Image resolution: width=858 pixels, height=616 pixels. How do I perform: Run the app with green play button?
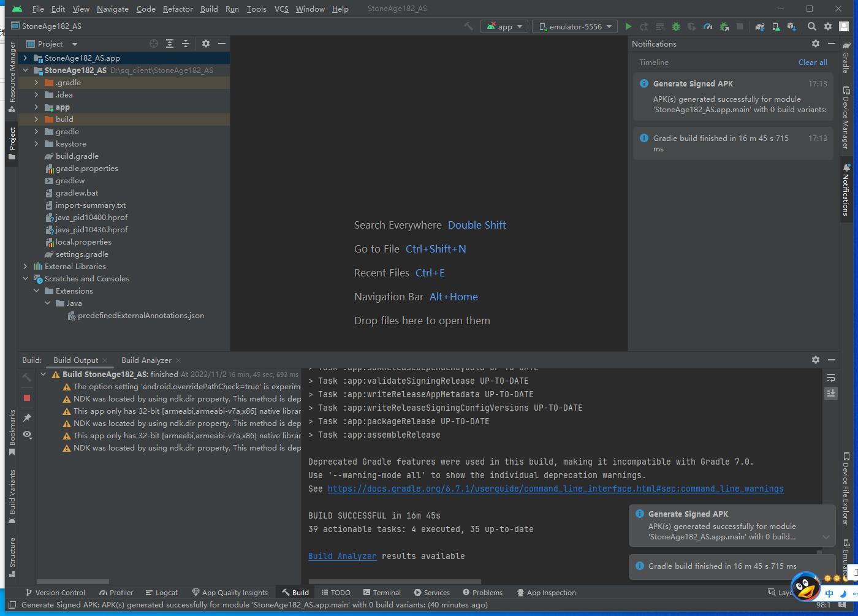point(628,26)
